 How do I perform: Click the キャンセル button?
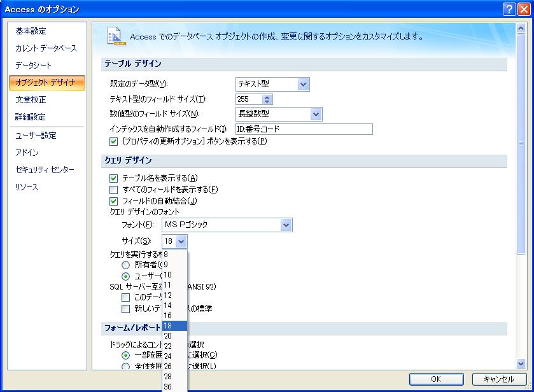point(499,379)
